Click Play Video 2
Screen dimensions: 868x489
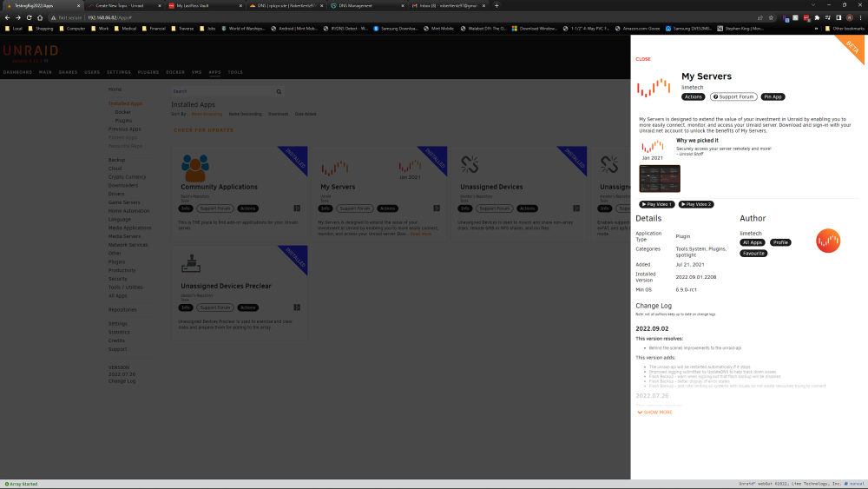click(696, 204)
